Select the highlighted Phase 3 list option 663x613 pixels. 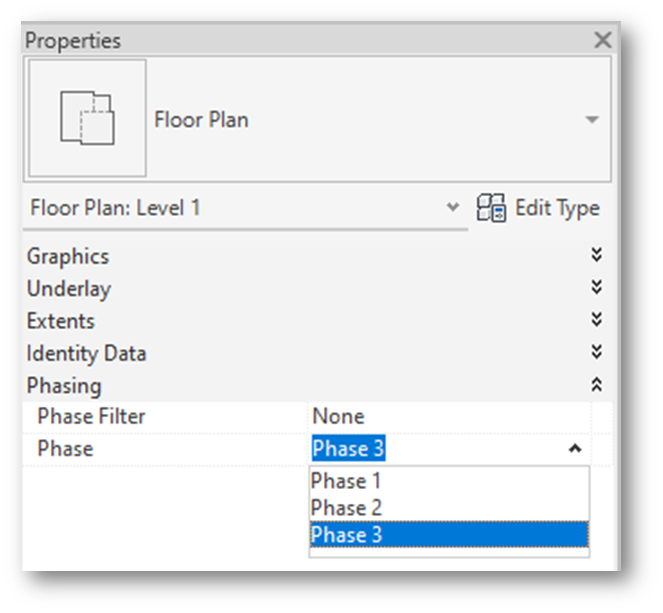pos(346,535)
